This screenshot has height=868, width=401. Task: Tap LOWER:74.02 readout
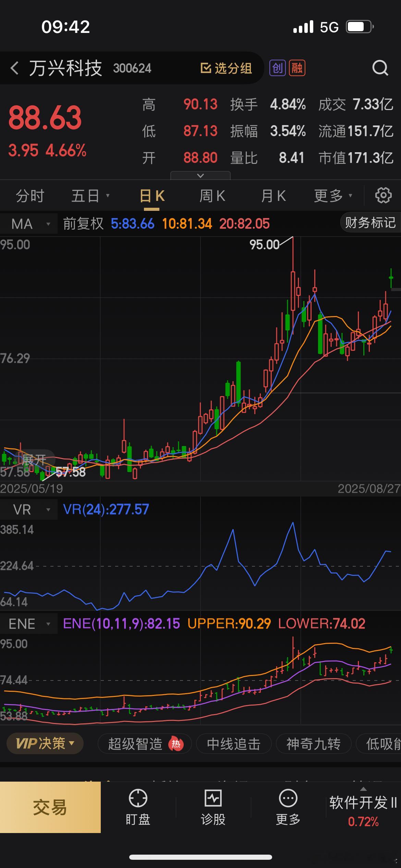click(322, 624)
